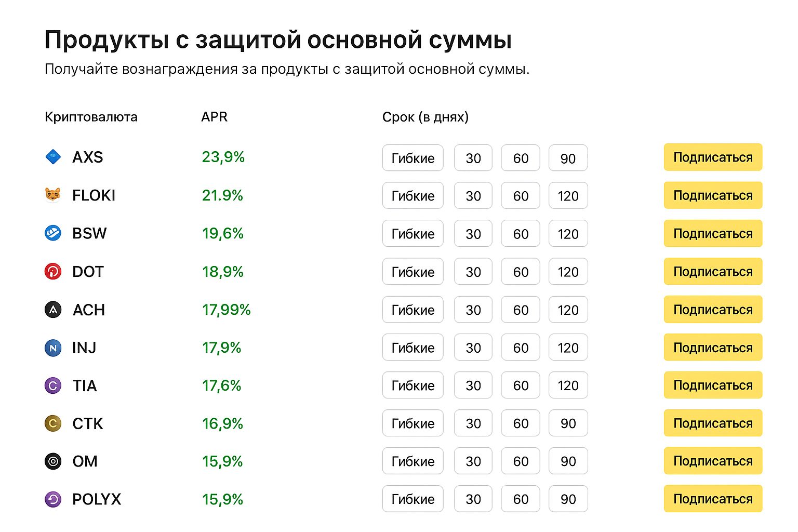
Task: Subscribe to the AXS product
Action: (713, 157)
